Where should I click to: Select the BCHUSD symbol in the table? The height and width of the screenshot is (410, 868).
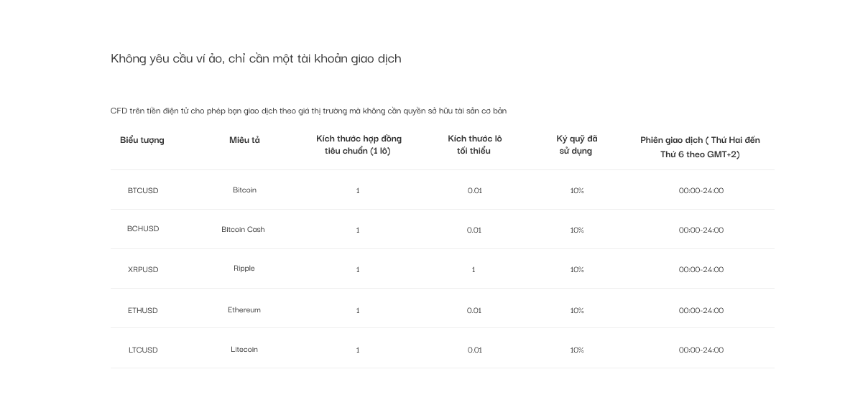tap(143, 228)
